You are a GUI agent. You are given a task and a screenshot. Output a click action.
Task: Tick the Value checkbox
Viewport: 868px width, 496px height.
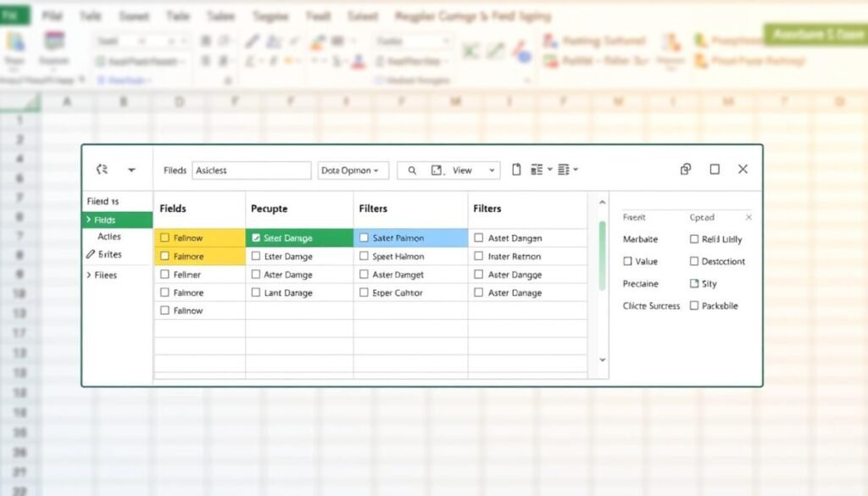tap(628, 261)
